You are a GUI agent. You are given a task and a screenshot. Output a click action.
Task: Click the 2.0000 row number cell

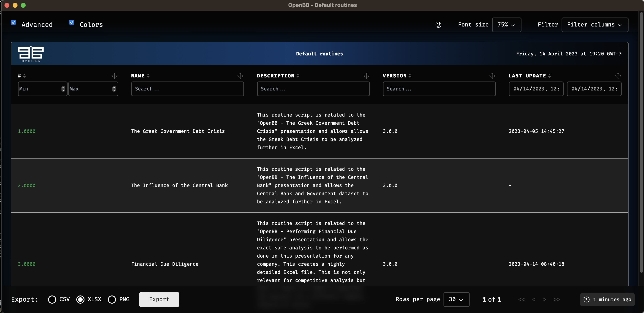pos(26,185)
